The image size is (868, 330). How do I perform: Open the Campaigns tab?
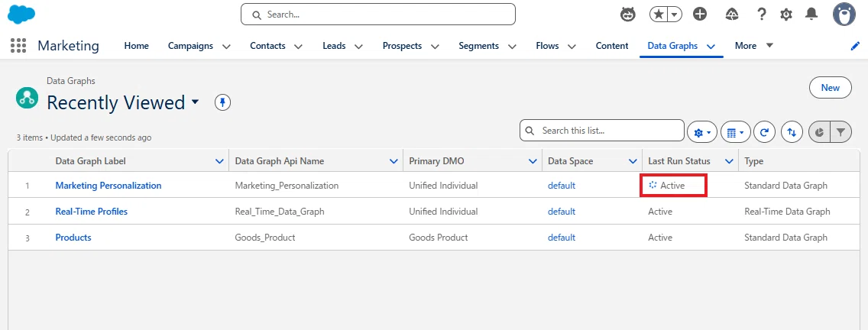pyautogui.click(x=190, y=46)
